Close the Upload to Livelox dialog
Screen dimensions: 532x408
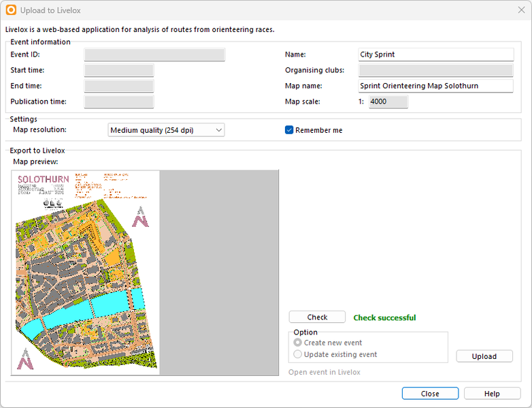522,10
